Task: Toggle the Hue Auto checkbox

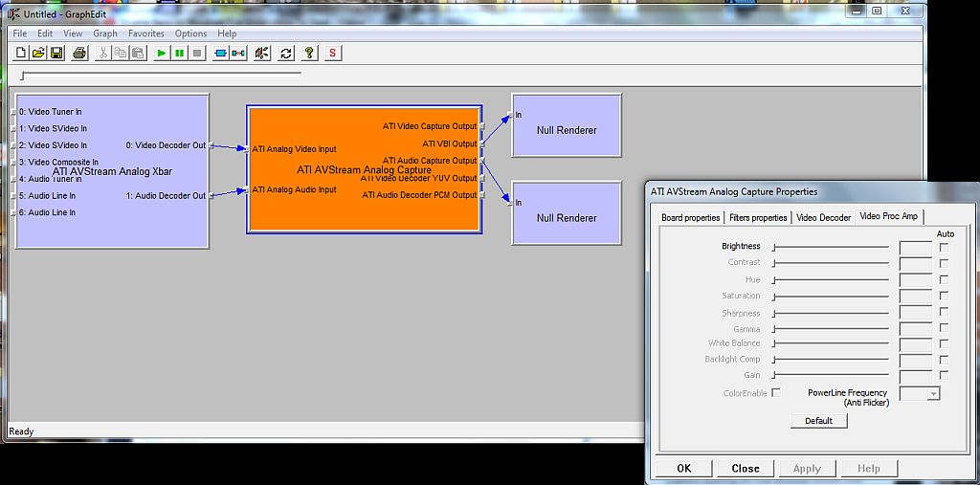Action: point(944,279)
